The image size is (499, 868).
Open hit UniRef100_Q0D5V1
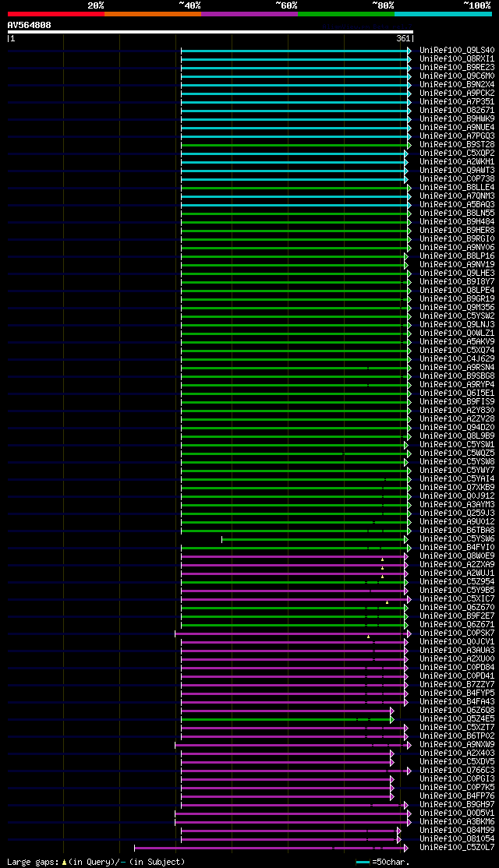pos(457,813)
